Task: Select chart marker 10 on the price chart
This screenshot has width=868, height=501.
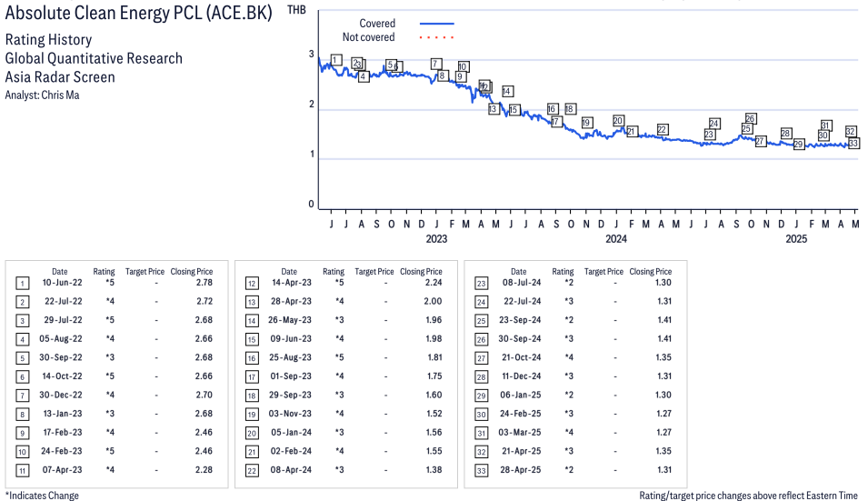Action: pyautogui.click(x=464, y=67)
